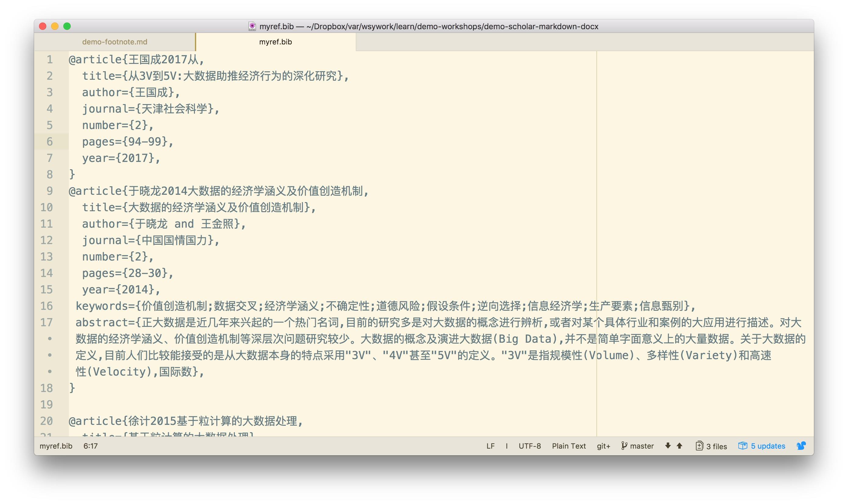Click the package box updates icon
This screenshot has width=848, height=504.
click(x=743, y=446)
